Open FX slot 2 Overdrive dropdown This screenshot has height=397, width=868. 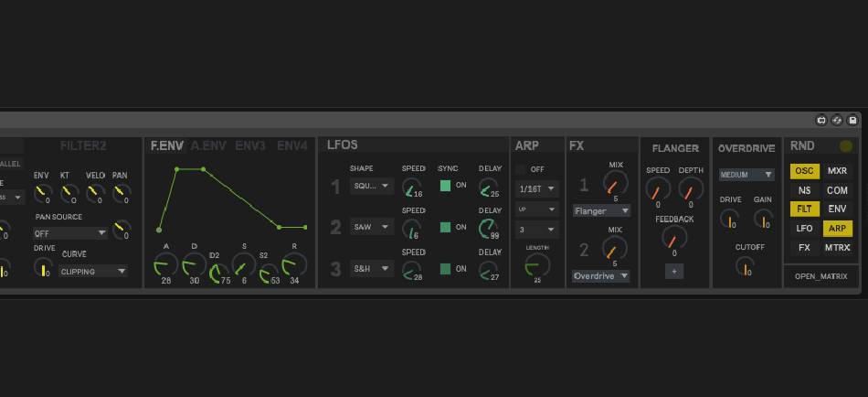click(601, 275)
